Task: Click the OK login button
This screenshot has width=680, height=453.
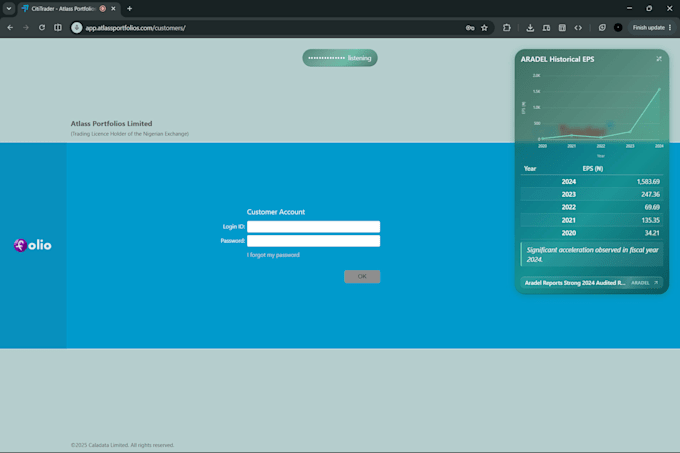Action: (362, 276)
